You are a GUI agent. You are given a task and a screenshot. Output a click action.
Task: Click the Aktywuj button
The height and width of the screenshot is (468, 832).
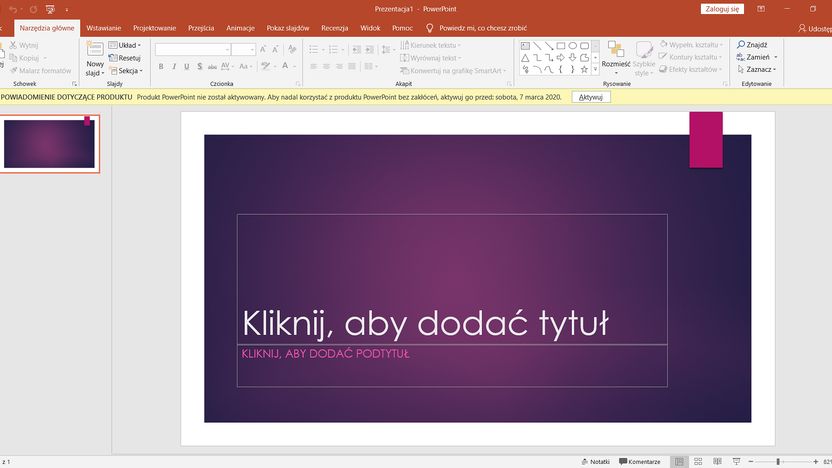click(x=591, y=97)
